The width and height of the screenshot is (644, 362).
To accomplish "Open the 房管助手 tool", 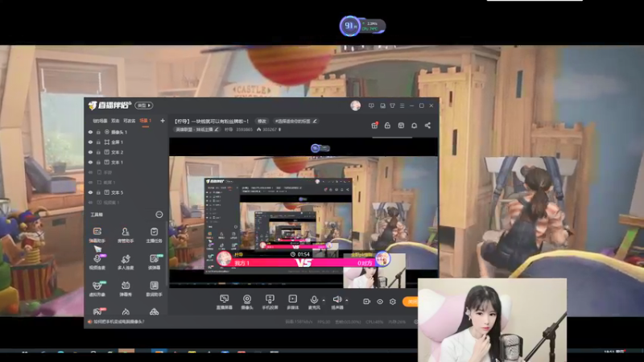I will [126, 235].
